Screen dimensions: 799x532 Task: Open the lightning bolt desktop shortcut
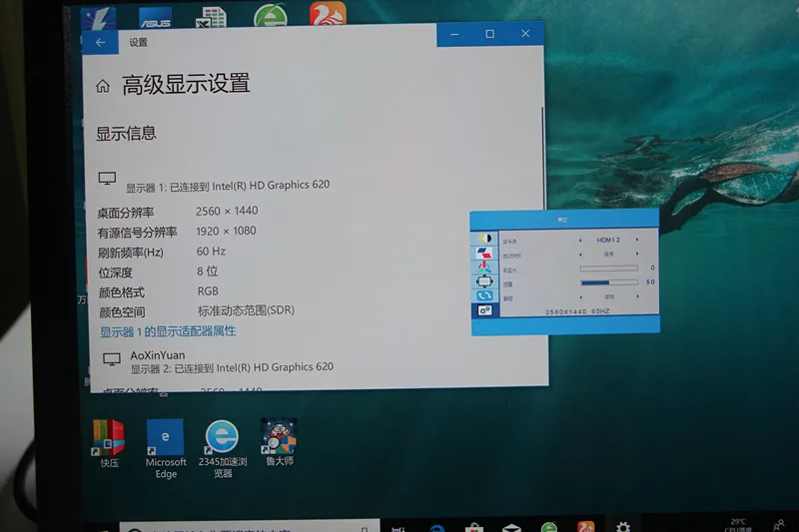[x=99, y=19]
